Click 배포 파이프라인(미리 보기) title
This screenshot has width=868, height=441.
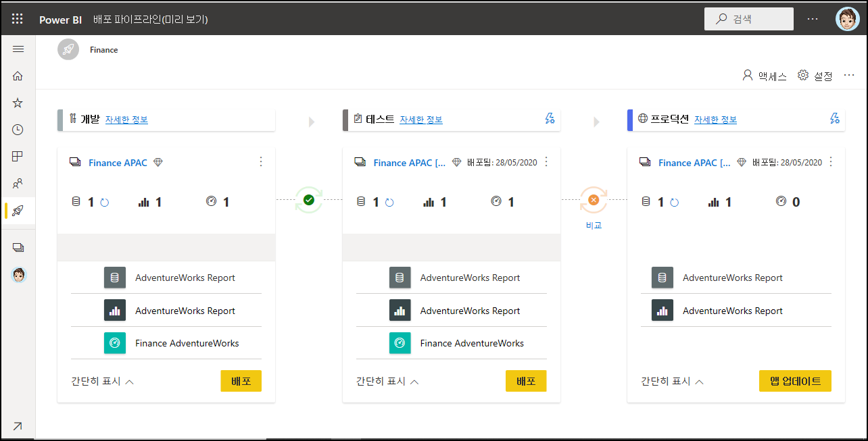point(150,20)
